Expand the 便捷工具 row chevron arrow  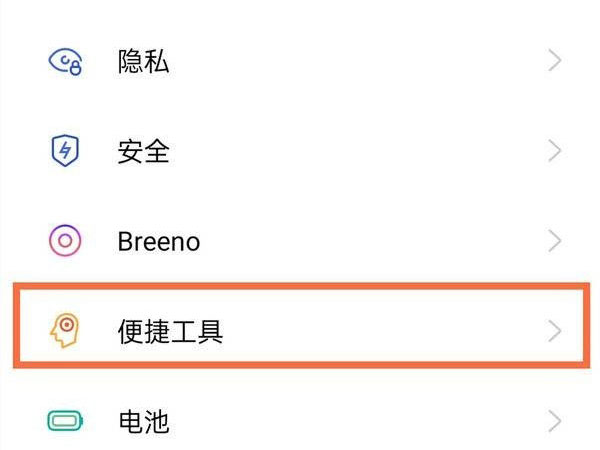(x=556, y=331)
